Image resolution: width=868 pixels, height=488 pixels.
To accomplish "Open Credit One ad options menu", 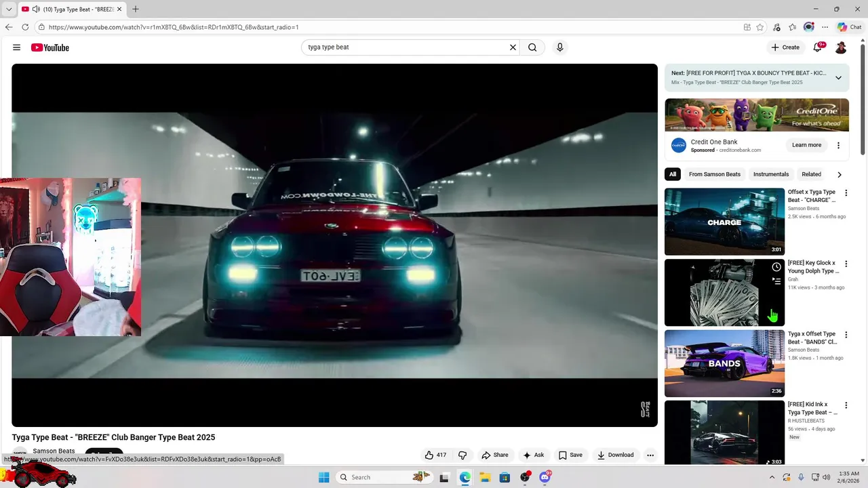I will click(838, 145).
